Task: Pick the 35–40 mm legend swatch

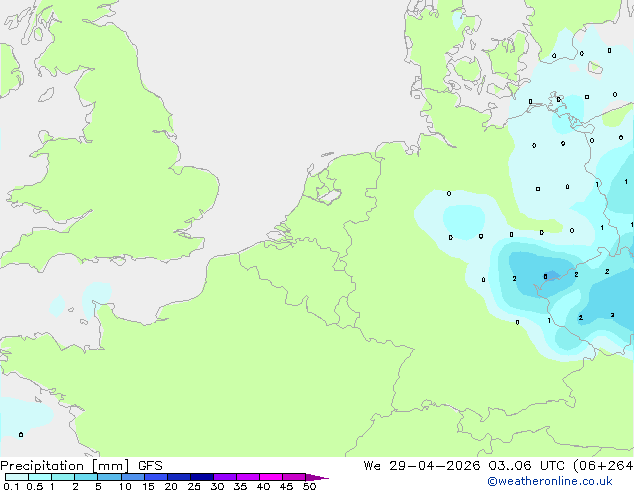Action: pyautogui.click(x=248, y=477)
